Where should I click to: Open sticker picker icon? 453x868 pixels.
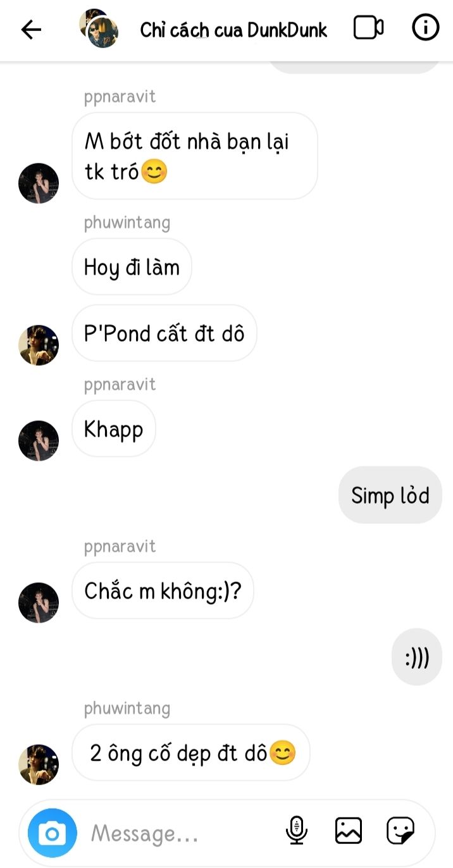point(400,831)
